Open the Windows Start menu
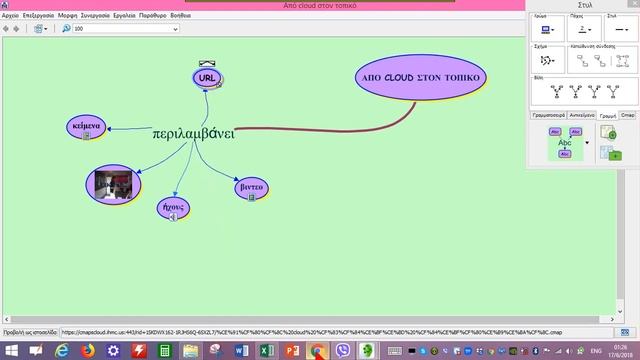Screen dimensions: 640x360 11,351
